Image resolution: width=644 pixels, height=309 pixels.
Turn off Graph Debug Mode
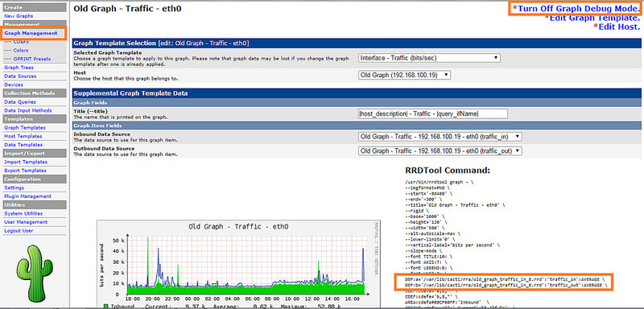(x=576, y=9)
